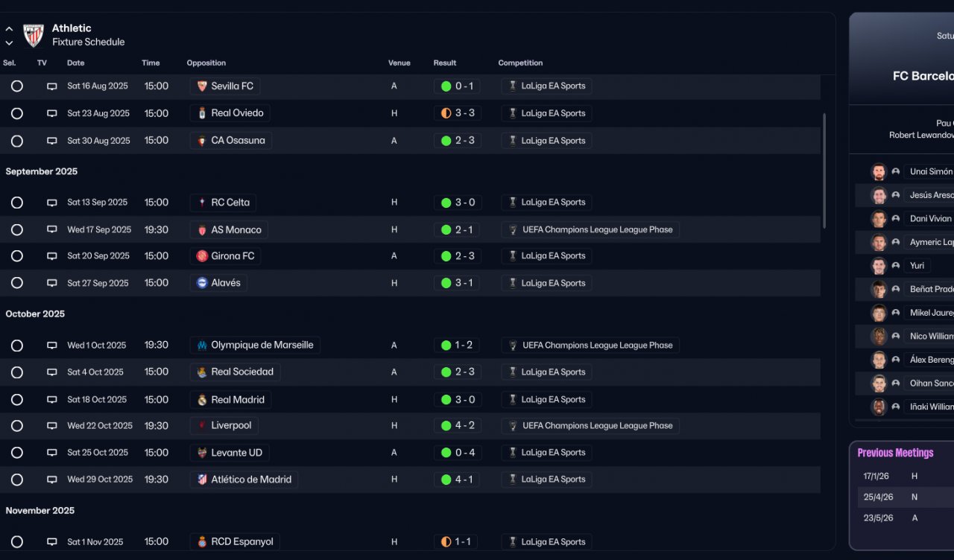
Task: Sort fixtures by the Competition column header
Action: (x=520, y=63)
